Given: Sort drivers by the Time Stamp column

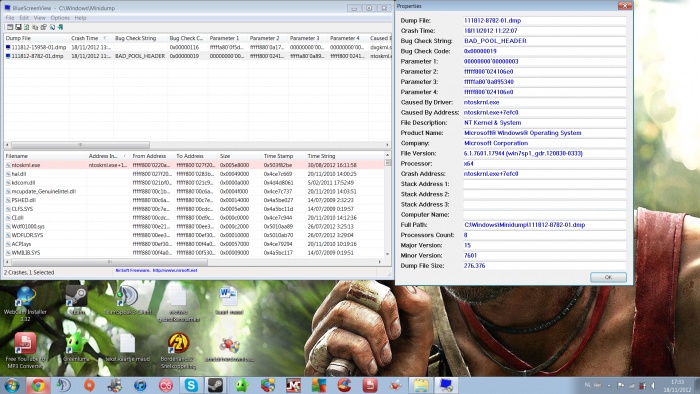Looking at the screenshot, I should (283, 156).
